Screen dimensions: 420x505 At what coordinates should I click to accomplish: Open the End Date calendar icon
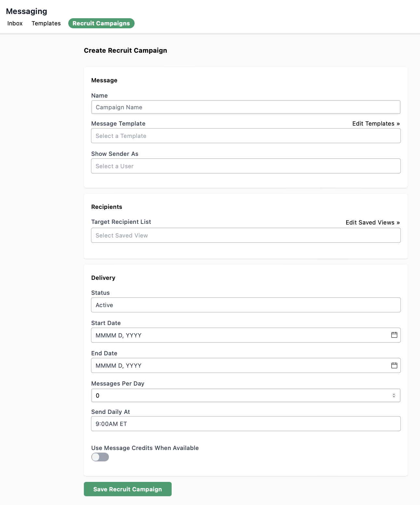[x=394, y=365]
